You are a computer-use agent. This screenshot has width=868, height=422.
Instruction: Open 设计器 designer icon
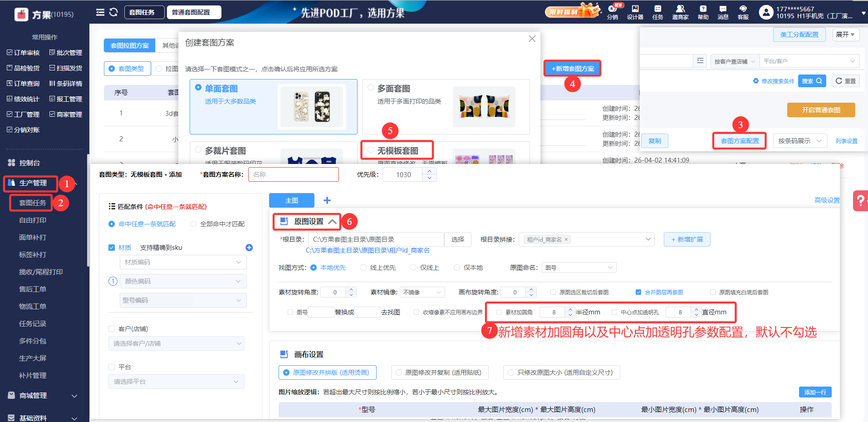pos(635,12)
